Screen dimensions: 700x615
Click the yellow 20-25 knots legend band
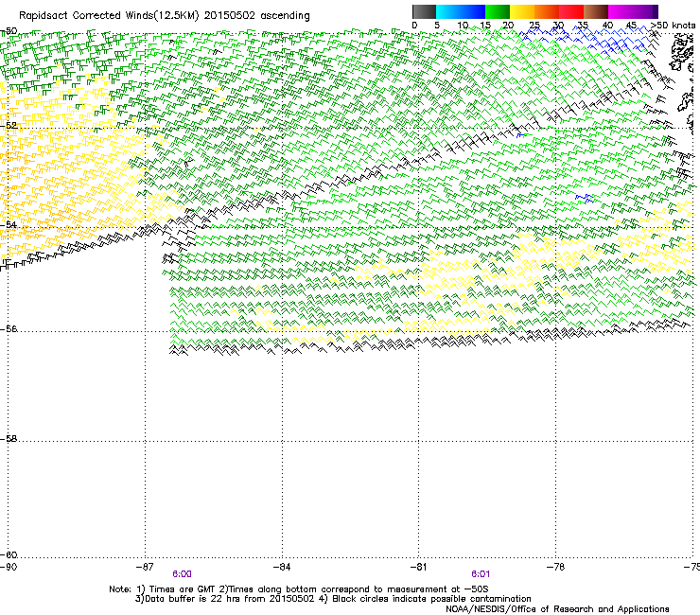522,11
